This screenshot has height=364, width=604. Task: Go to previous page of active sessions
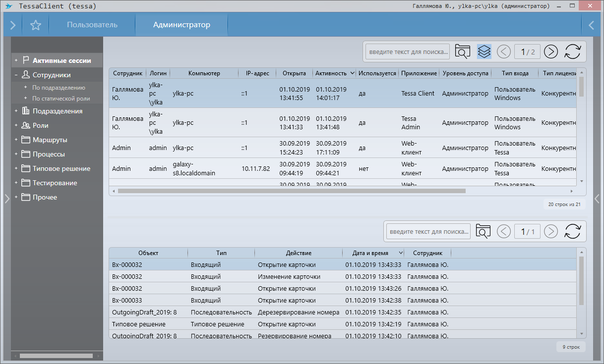click(503, 52)
